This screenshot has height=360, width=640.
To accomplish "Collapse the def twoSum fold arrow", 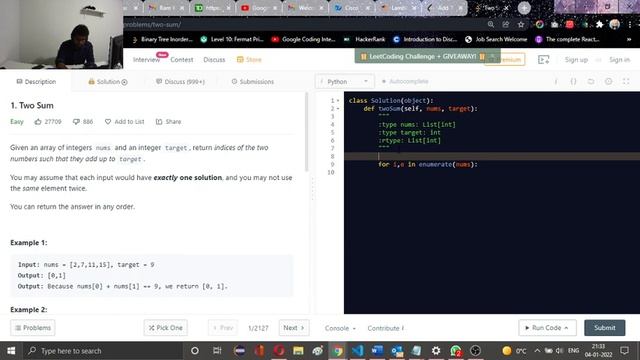I will [338, 109].
